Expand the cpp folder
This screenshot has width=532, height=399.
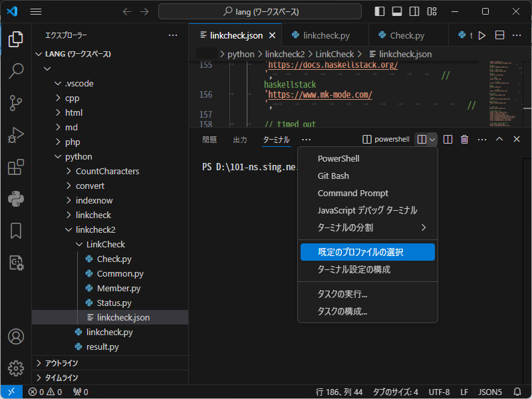tap(72, 98)
